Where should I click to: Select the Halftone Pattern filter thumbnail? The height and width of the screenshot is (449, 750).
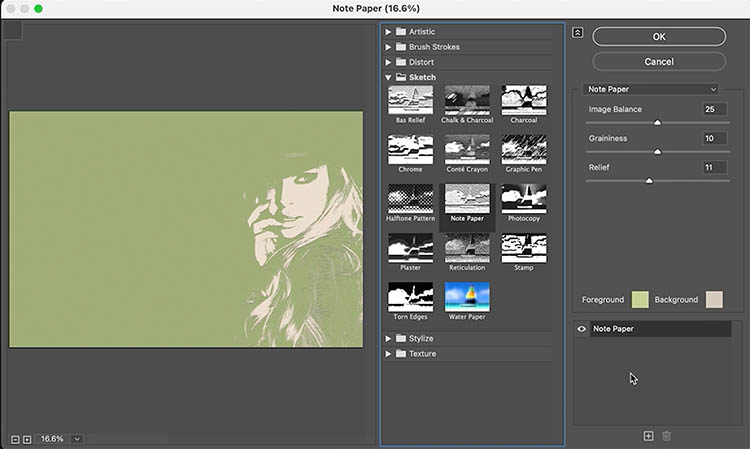[x=410, y=198]
